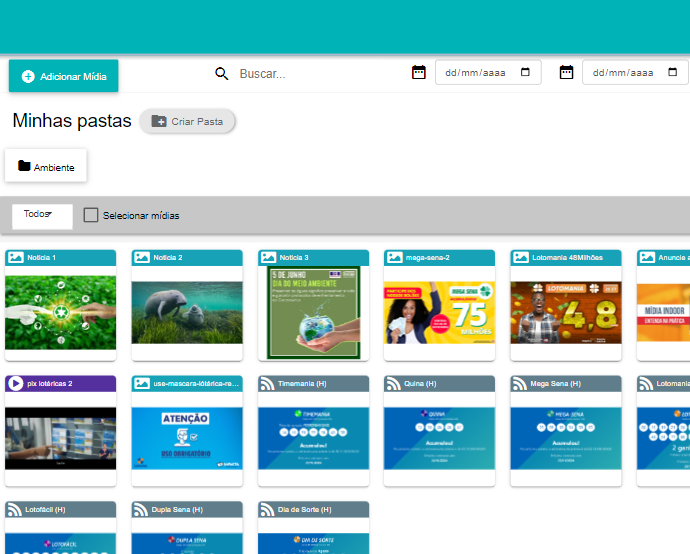Click image icon on Notícia 1 card
Viewport: 690px width, 554px height.
(x=16, y=257)
